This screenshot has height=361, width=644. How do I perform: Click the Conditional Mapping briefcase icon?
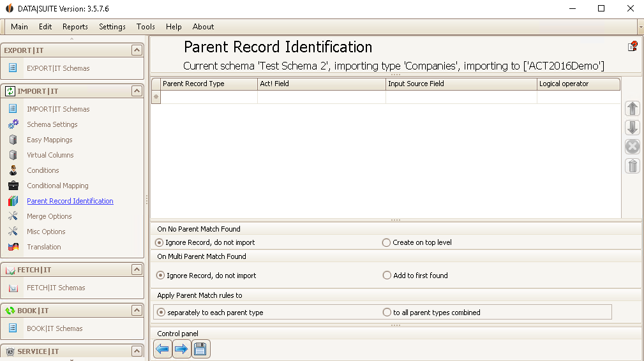[13, 186]
